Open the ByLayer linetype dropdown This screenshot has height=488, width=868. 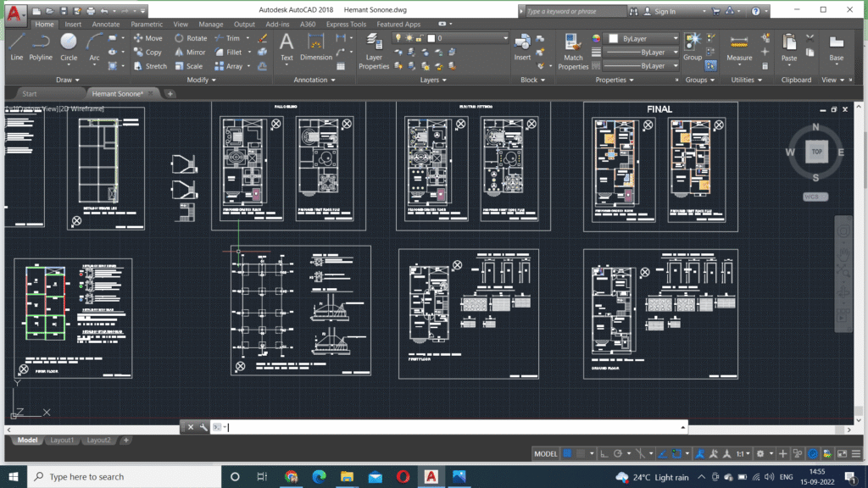point(641,66)
